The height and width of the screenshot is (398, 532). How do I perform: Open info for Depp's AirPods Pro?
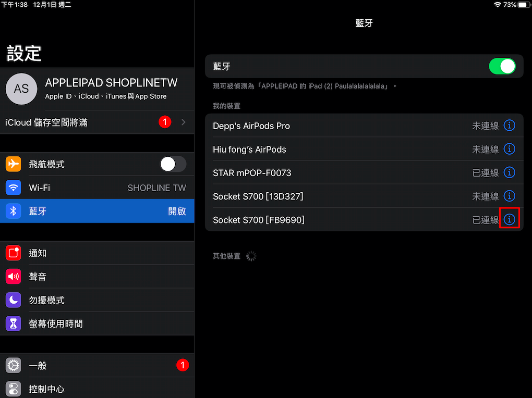point(509,126)
